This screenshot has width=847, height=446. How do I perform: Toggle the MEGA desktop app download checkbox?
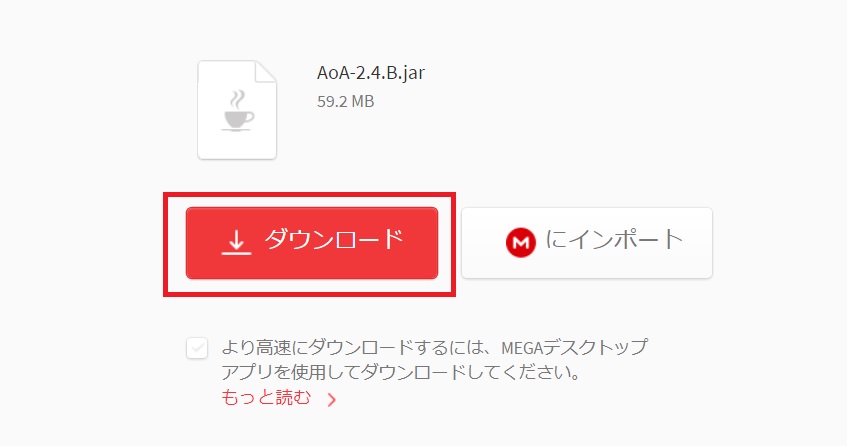coord(197,348)
